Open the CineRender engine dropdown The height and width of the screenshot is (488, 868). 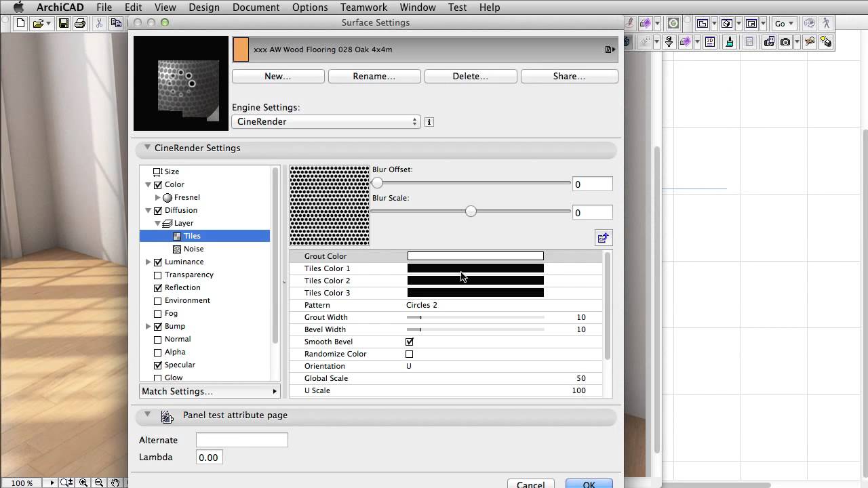326,122
